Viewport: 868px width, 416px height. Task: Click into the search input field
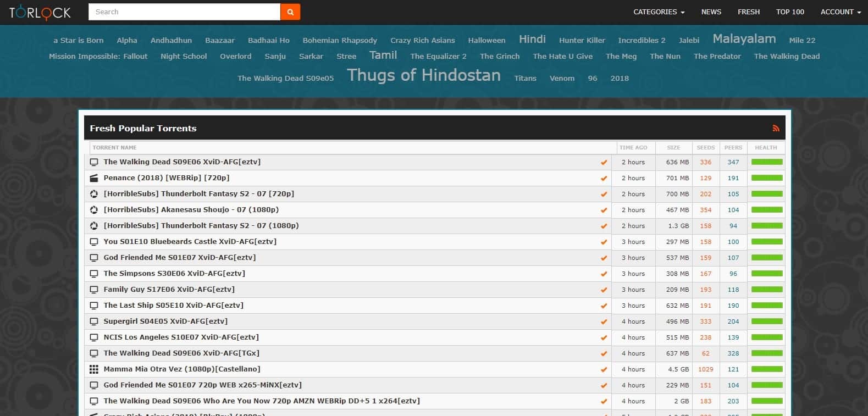click(184, 12)
